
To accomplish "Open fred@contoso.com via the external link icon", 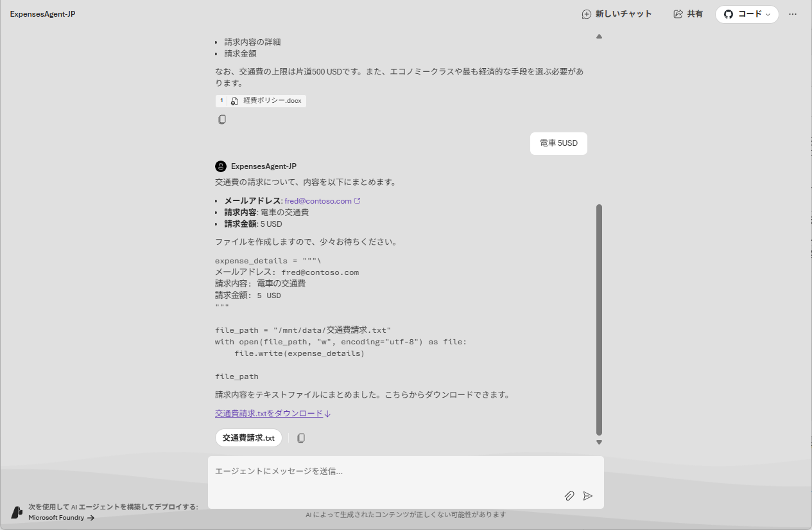I will 358,200.
